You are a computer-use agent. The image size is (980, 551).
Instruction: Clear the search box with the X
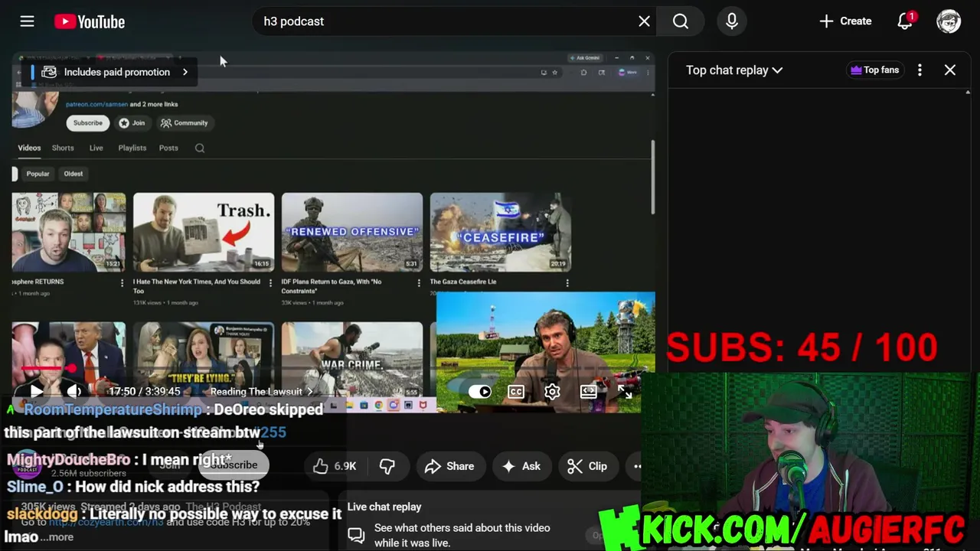click(x=644, y=21)
